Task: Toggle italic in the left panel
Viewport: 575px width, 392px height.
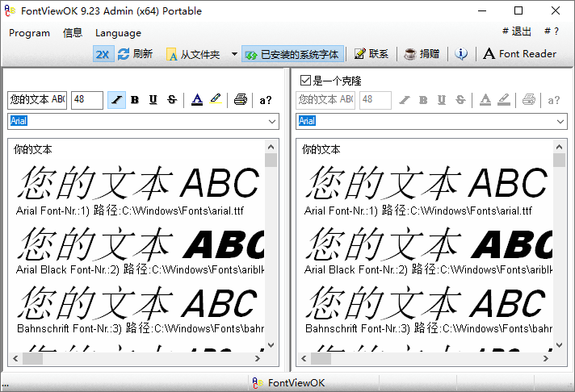Action: click(x=116, y=100)
